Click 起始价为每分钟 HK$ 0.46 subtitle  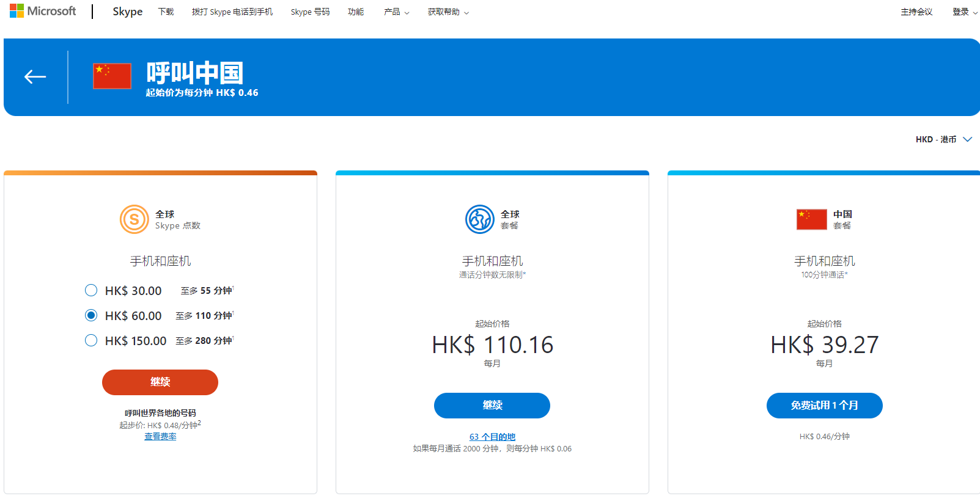[202, 93]
